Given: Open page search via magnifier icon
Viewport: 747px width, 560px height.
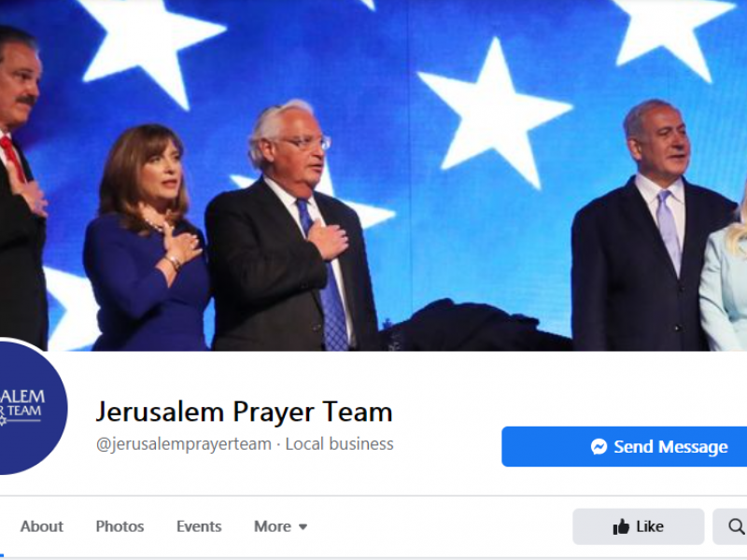Looking at the screenshot, I should click(737, 526).
